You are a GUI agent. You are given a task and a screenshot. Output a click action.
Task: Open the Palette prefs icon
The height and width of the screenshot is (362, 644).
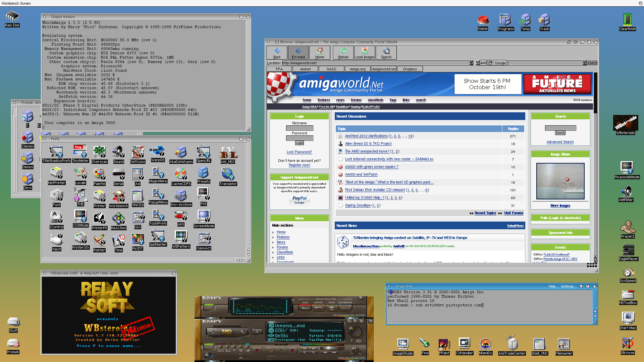[x=99, y=177]
